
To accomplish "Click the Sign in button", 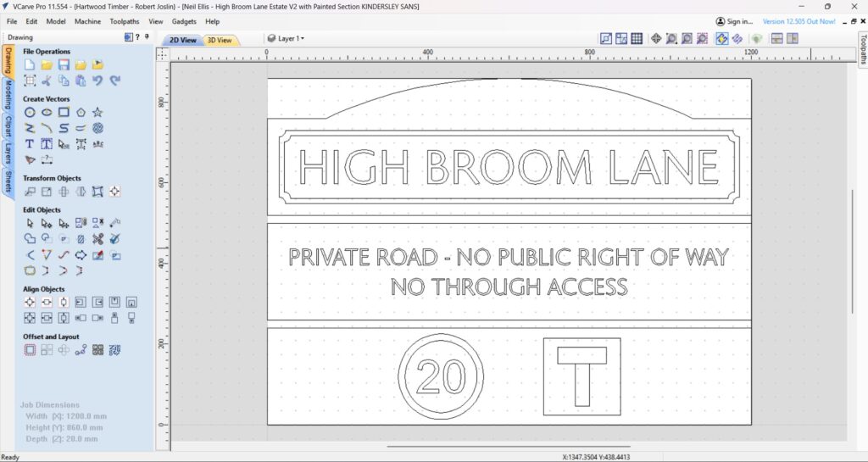I will click(733, 21).
